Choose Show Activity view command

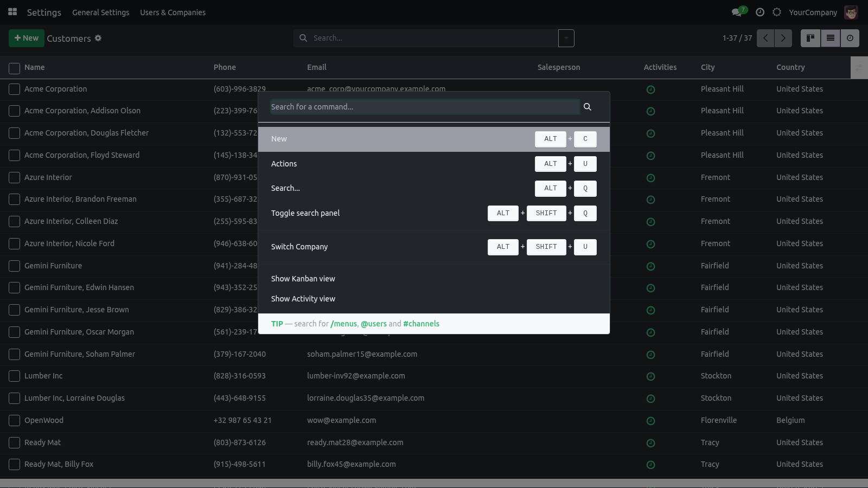coord(434,299)
